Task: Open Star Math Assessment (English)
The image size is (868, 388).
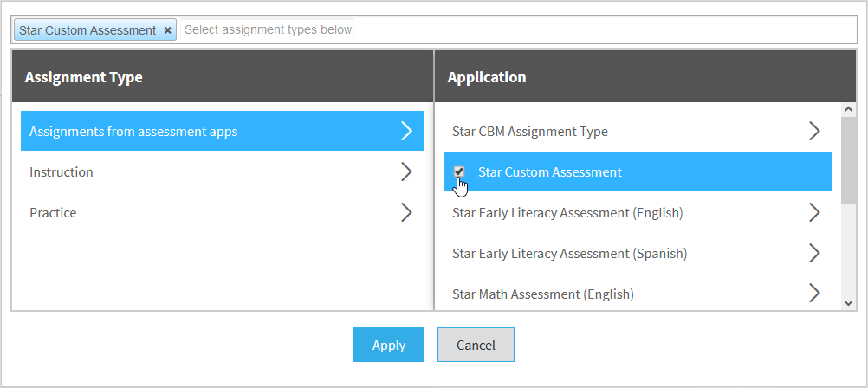Action: 638,294
